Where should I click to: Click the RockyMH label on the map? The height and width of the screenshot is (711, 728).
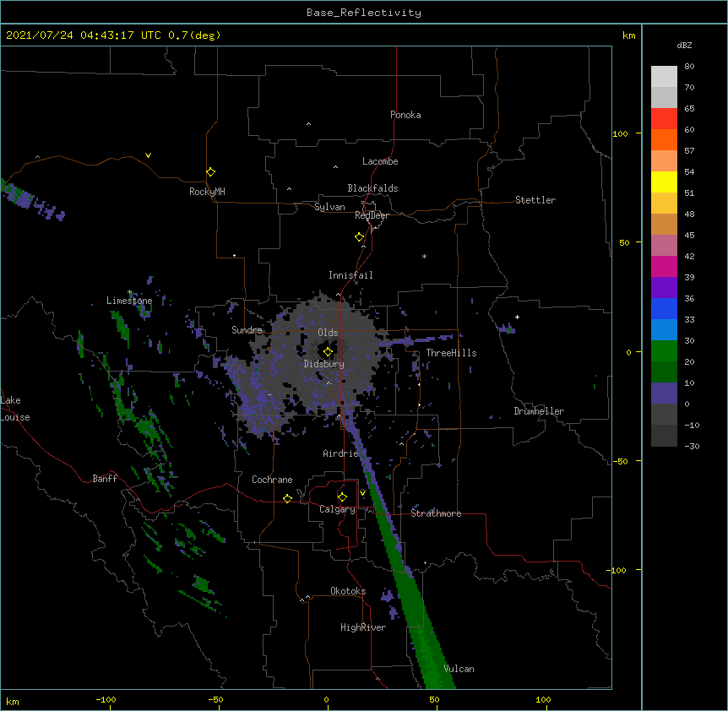[x=207, y=192]
